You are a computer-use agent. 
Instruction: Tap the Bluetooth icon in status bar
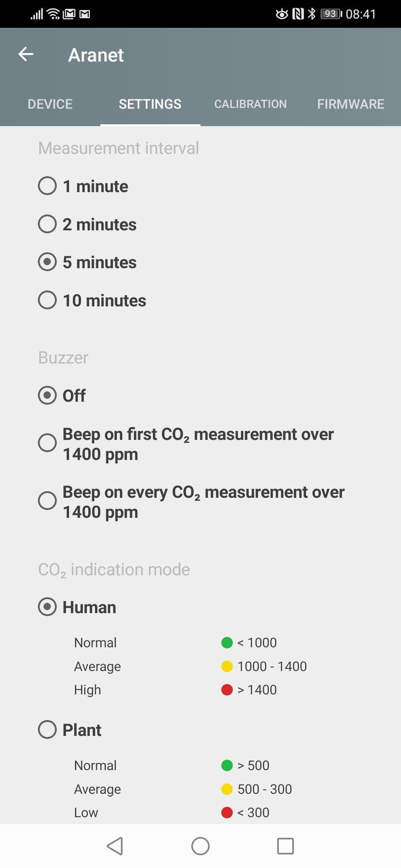click(312, 14)
